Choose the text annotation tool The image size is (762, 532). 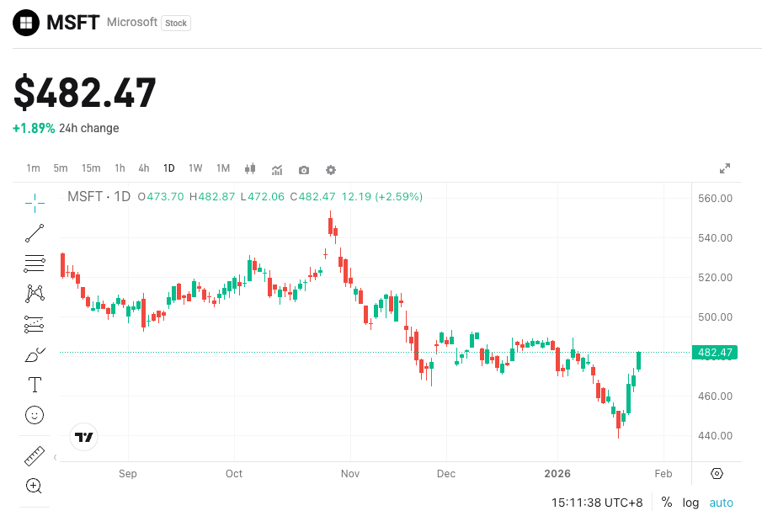[34, 385]
